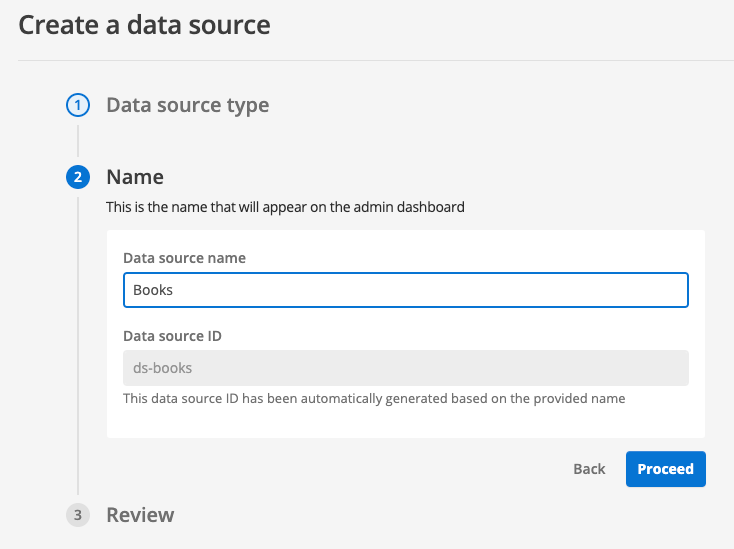734x549 pixels.
Task: Click the Data source name label
Action: pyautogui.click(x=184, y=258)
